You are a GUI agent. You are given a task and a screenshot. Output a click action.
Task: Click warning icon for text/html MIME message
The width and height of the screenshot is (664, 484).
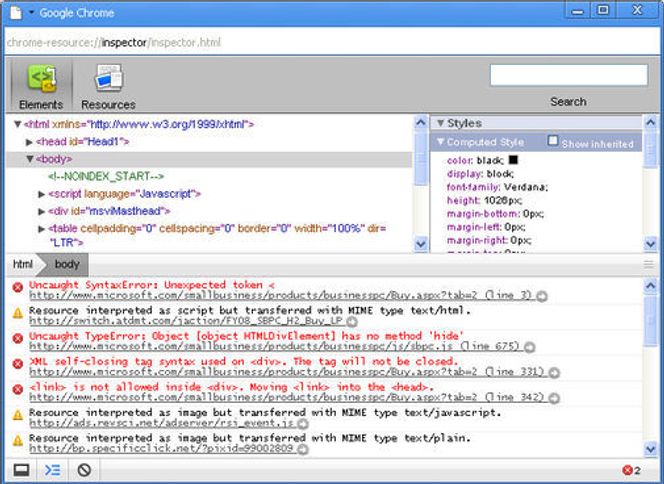click(x=18, y=313)
